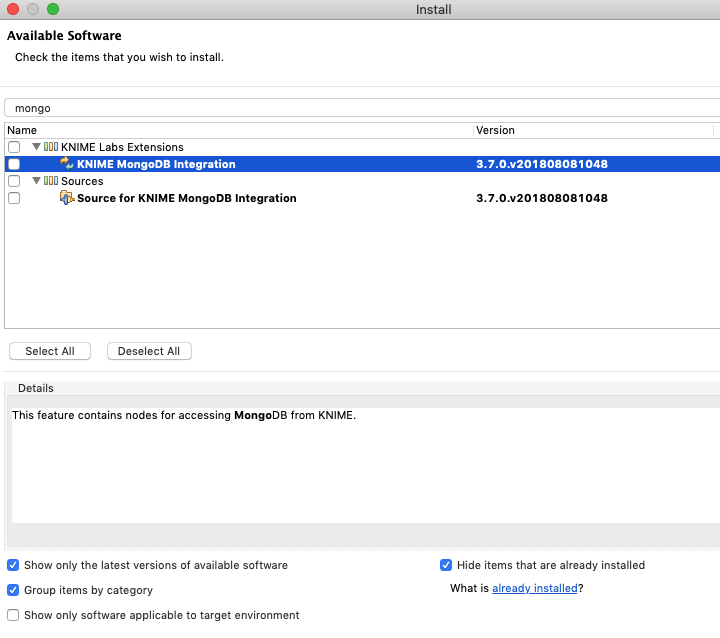Uncheck Show only the latest versions checkbox

click(13, 565)
